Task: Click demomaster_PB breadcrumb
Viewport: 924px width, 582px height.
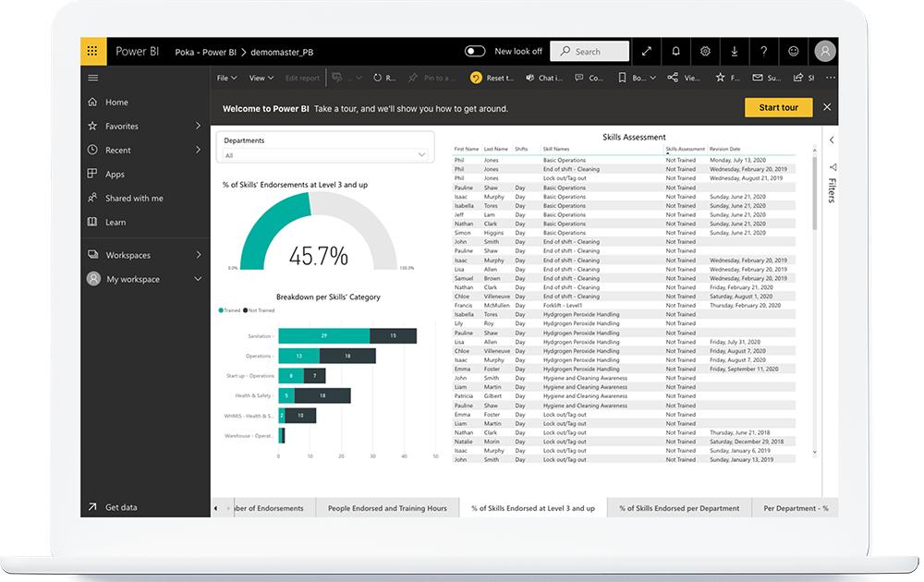Action: (282, 52)
